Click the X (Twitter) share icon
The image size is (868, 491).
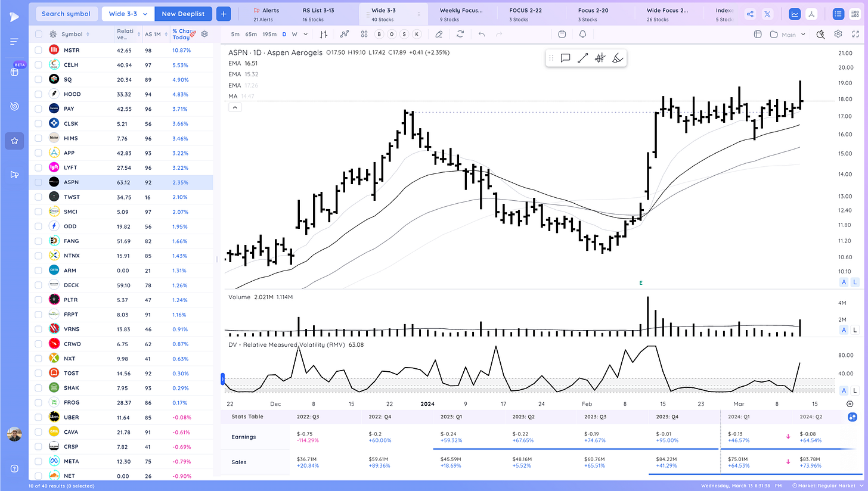[x=767, y=14]
